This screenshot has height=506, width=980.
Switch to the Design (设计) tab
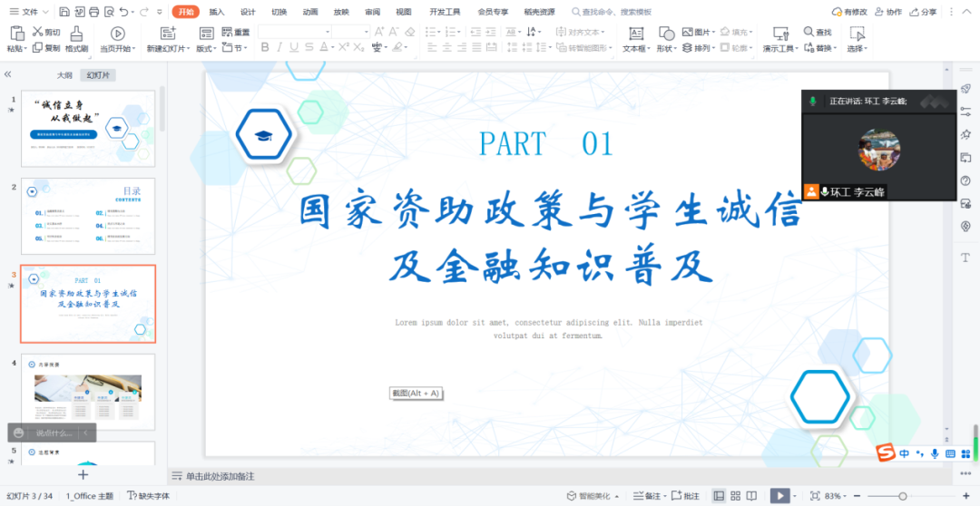[248, 12]
